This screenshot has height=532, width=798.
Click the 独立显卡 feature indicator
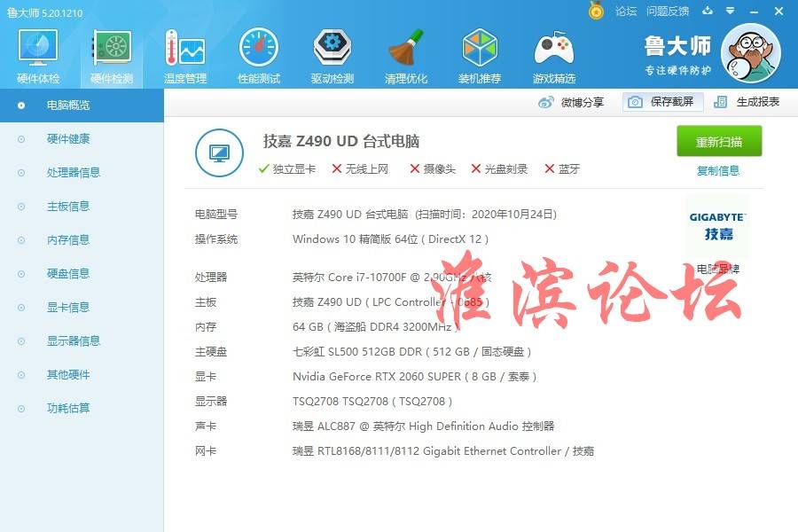pyautogui.click(x=287, y=168)
